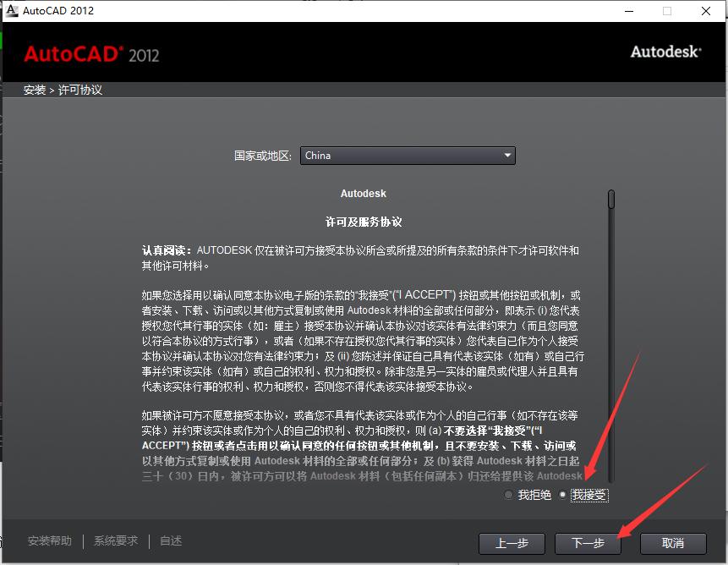Click the 下一步 (Next) button
This screenshot has height=565, width=728.
588,543
